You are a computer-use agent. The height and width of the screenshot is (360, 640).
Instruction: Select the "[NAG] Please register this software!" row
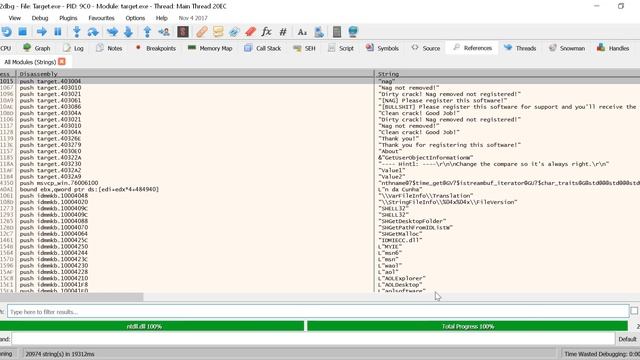[x=443, y=100]
